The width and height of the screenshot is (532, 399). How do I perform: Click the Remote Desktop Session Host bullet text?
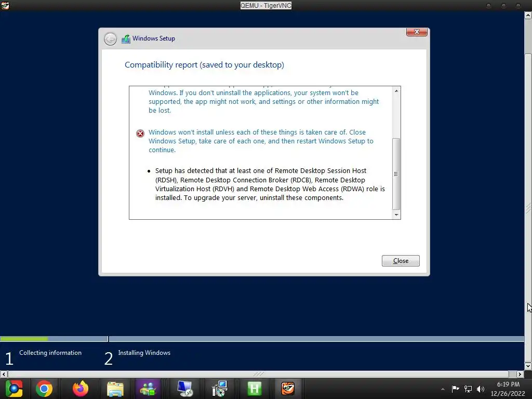[270, 184]
